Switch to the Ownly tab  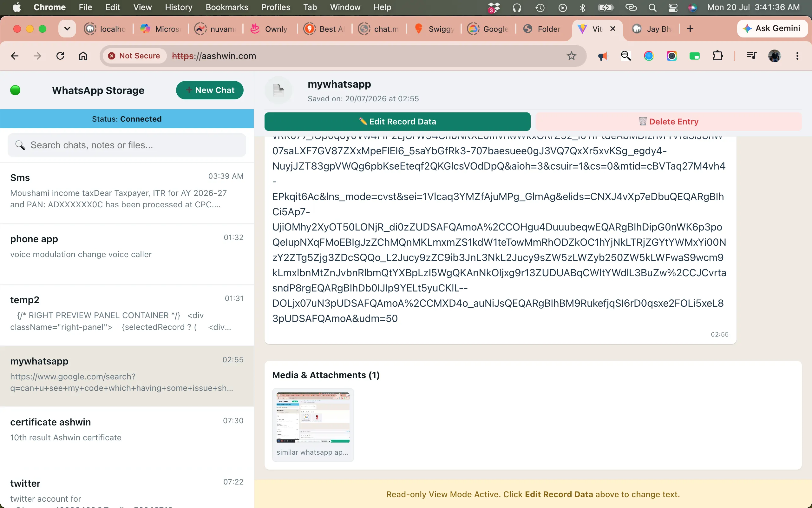point(269,29)
